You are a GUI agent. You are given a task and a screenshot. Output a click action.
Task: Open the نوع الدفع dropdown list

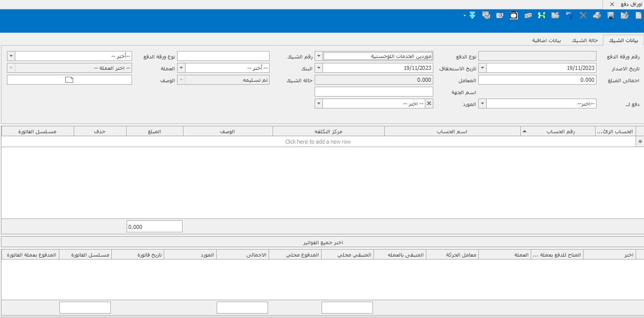(x=319, y=56)
